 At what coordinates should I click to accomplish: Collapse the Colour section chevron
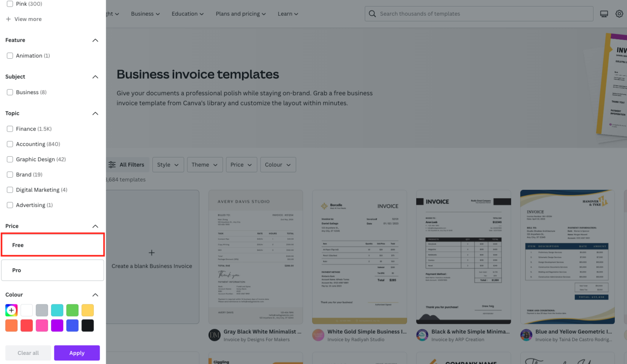(x=95, y=295)
